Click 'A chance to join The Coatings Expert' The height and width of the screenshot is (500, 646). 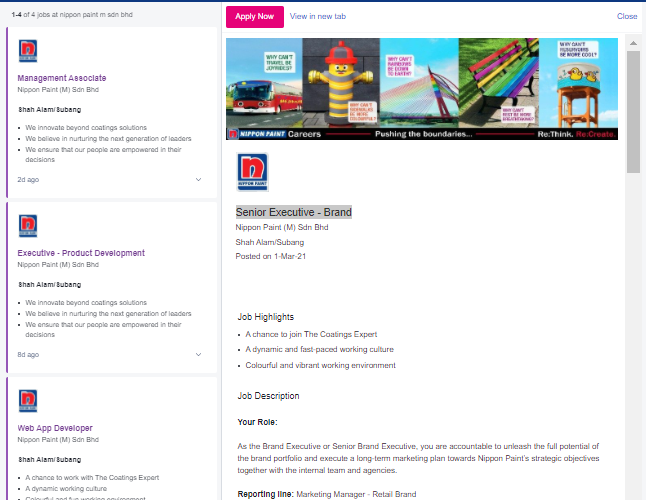[311, 334]
